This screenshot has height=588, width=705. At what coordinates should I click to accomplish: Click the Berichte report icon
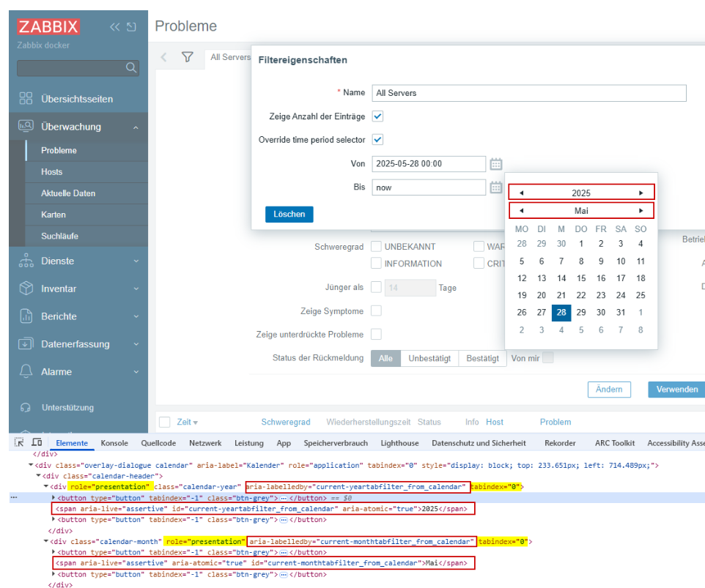[x=26, y=316]
